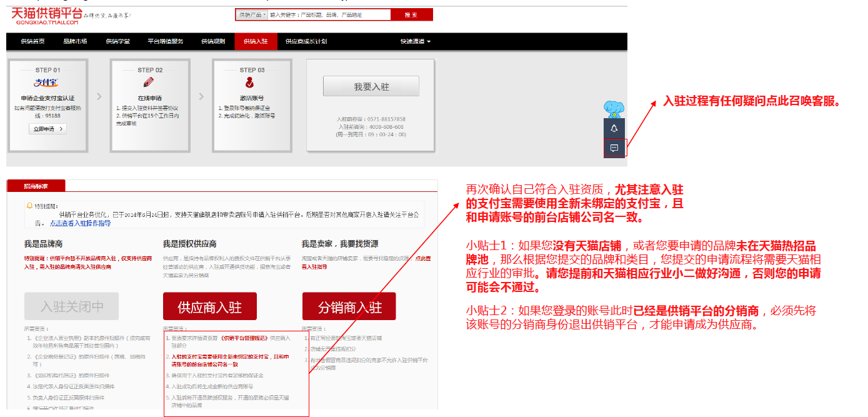Click the 激活账号 step title
The width and height of the screenshot is (868, 417).
coord(251,98)
